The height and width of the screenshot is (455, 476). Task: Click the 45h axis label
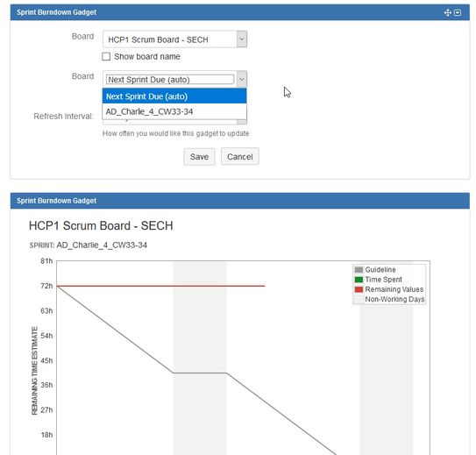point(46,360)
